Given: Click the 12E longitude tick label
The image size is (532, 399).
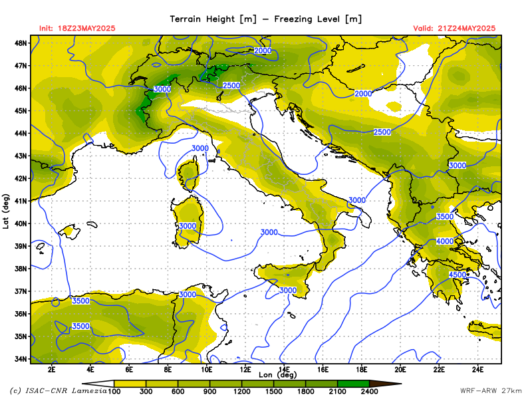Looking at the screenshot, I should tap(245, 370).
